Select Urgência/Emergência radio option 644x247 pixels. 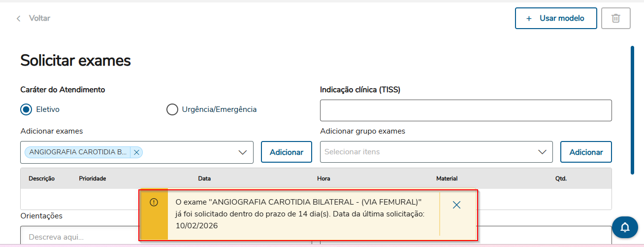click(x=172, y=109)
